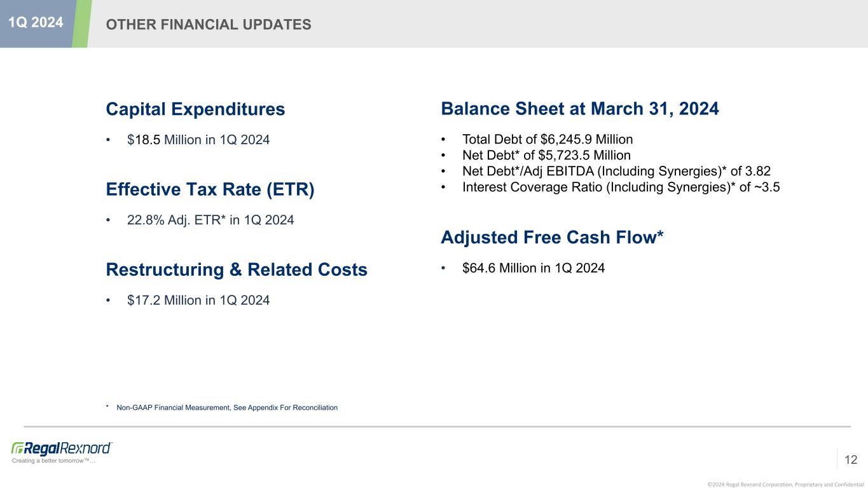Click the Balance Sheet at March 31, 2024 heading

[x=580, y=109]
